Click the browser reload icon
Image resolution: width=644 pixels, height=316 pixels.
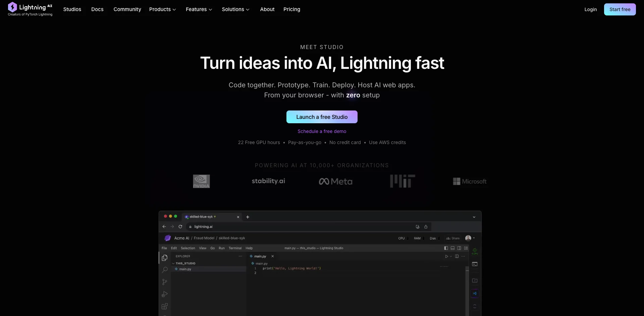[180, 227]
